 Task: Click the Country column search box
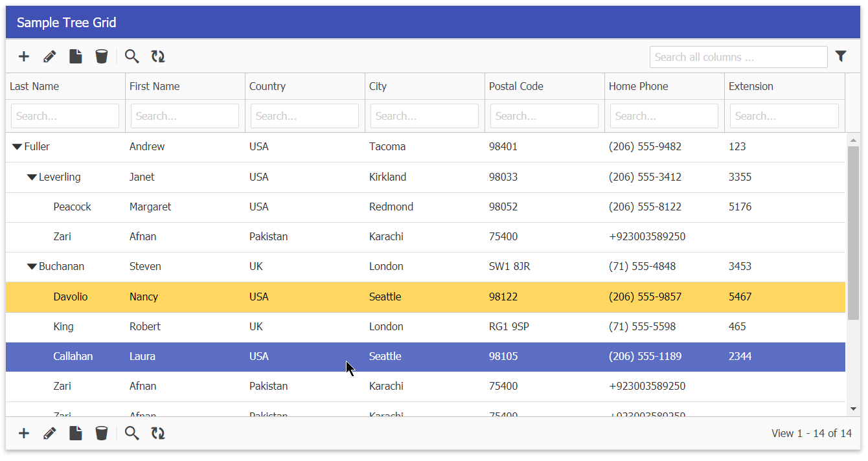[x=304, y=117]
